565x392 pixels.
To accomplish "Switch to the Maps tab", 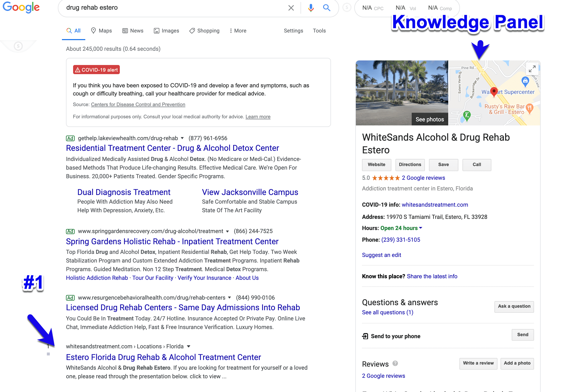I will [101, 30].
